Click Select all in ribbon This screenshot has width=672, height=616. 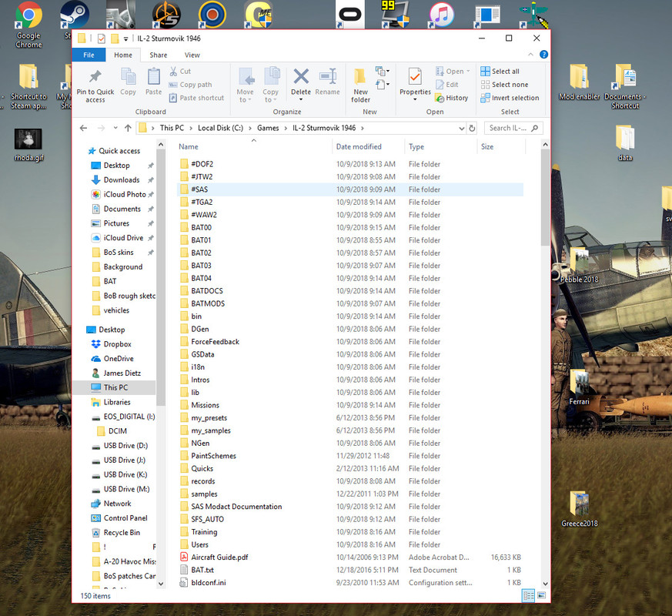(x=500, y=71)
